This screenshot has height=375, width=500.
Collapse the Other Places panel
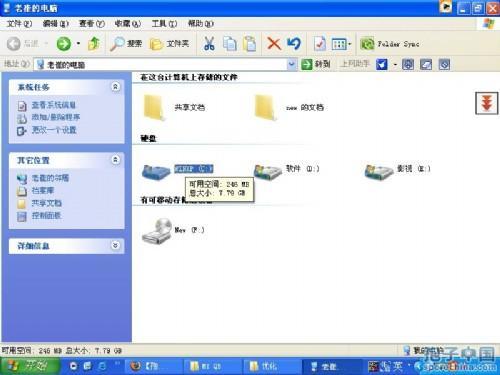click(x=115, y=160)
